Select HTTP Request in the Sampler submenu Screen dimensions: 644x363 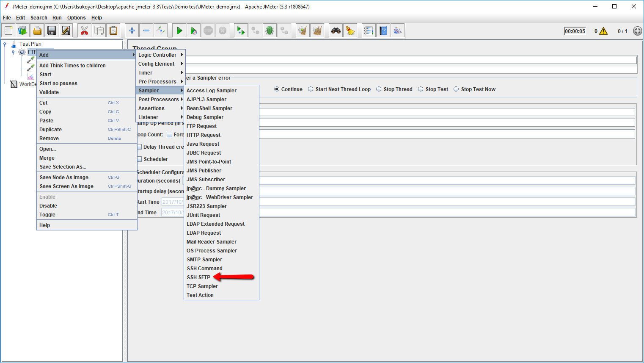pyautogui.click(x=204, y=135)
